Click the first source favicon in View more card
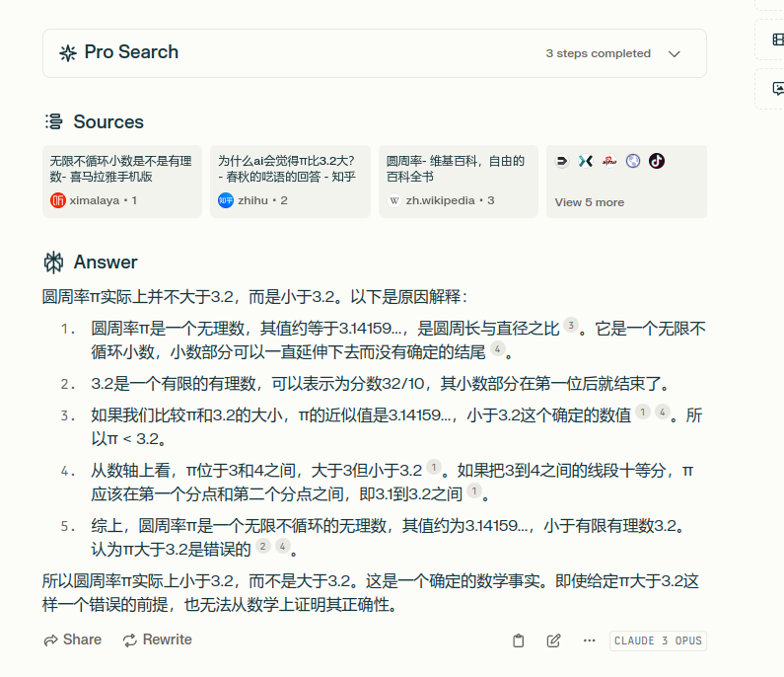The width and height of the screenshot is (784, 677). [x=562, y=161]
